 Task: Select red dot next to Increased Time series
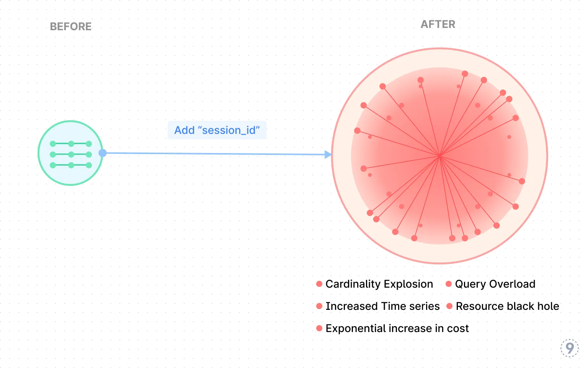[x=319, y=306]
